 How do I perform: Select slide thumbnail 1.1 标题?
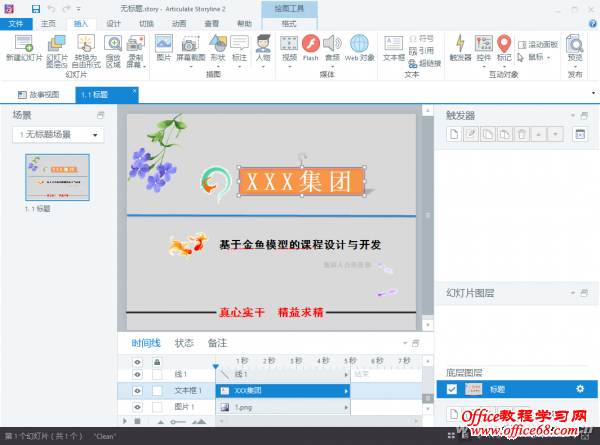click(x=57, y=178)
